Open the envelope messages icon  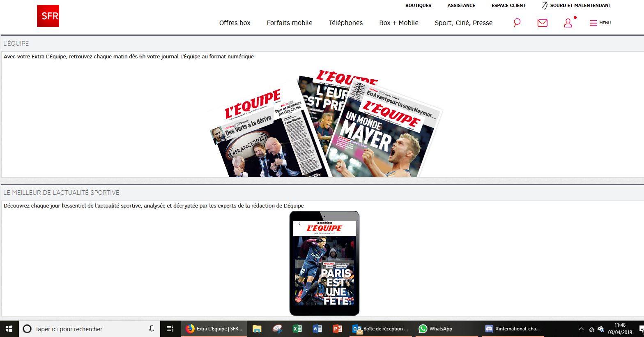542,23
